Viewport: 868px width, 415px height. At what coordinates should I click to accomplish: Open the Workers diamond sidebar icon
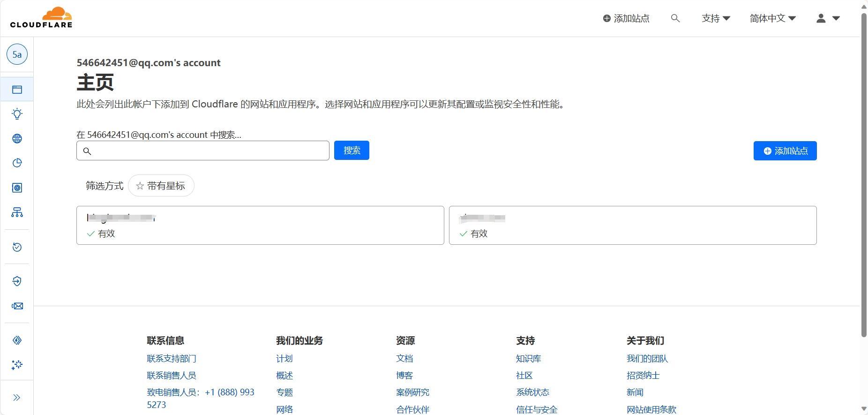[17, 340]
